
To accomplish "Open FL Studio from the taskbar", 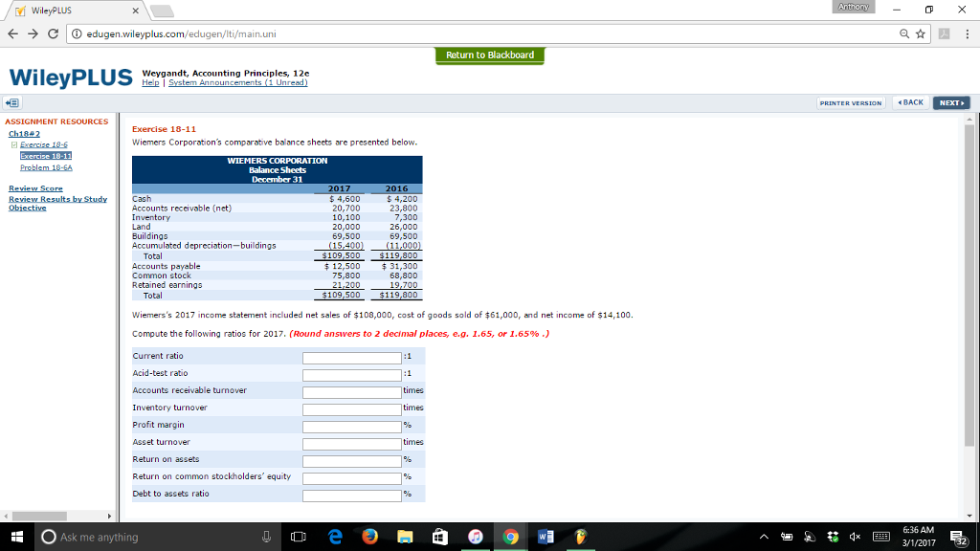I will tap(581, 537).
